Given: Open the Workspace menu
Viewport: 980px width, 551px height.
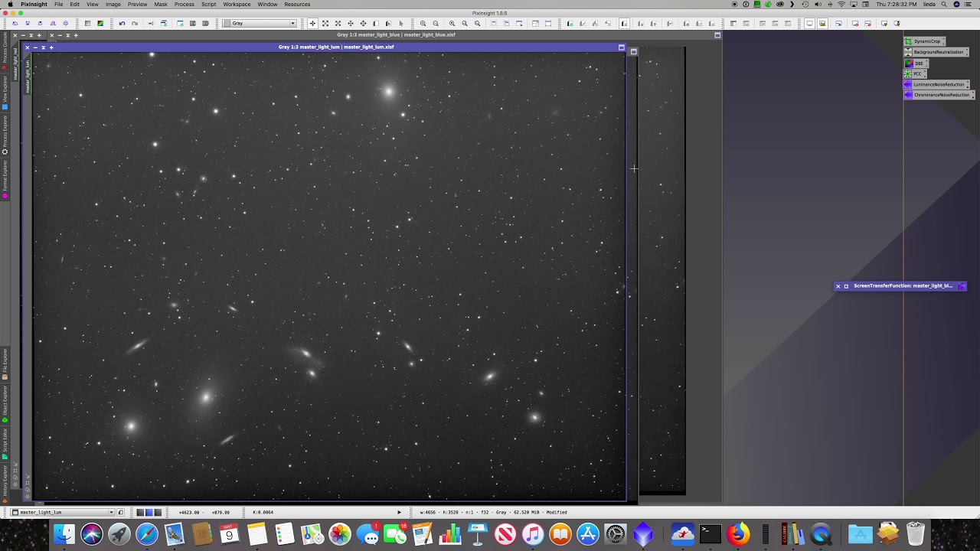Looking at the screenshot, I should click(x=237, y=4).
